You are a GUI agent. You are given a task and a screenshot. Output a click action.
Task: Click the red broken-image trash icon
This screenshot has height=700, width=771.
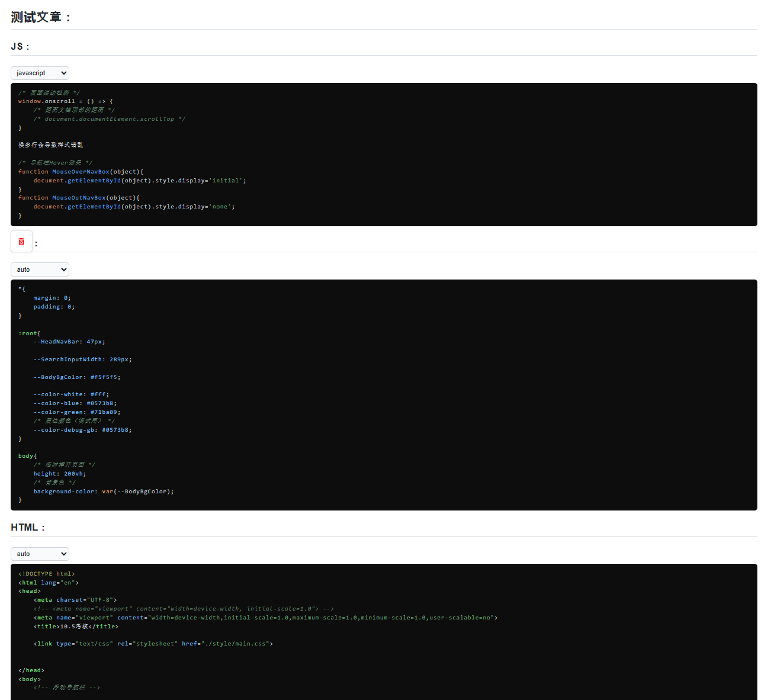(21, 242)
